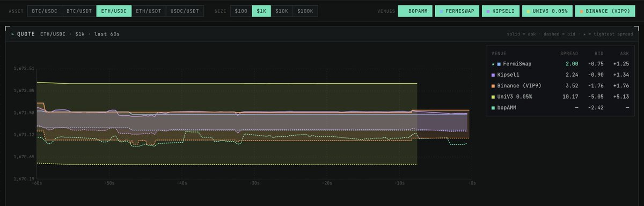Screen dimensions: 644x206
Task: Select the BTC/USDC asset pair
Action: point(45,11)
